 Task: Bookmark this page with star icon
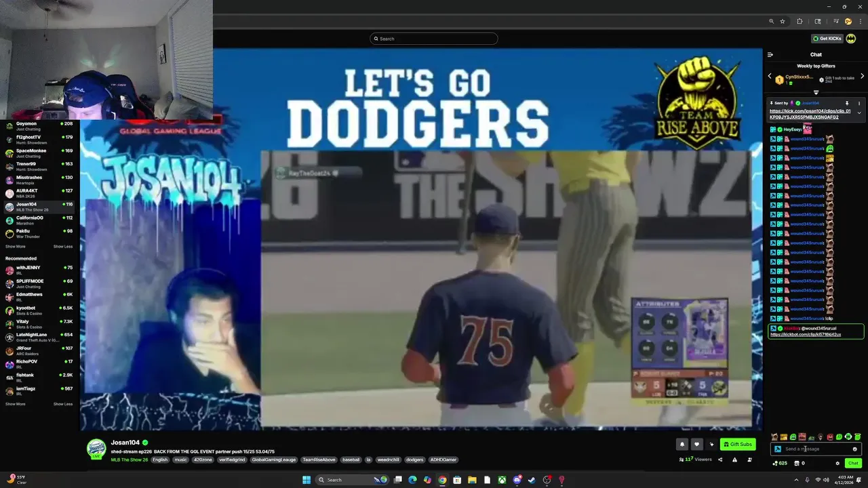pyautogui.click(x=783, y=21)
